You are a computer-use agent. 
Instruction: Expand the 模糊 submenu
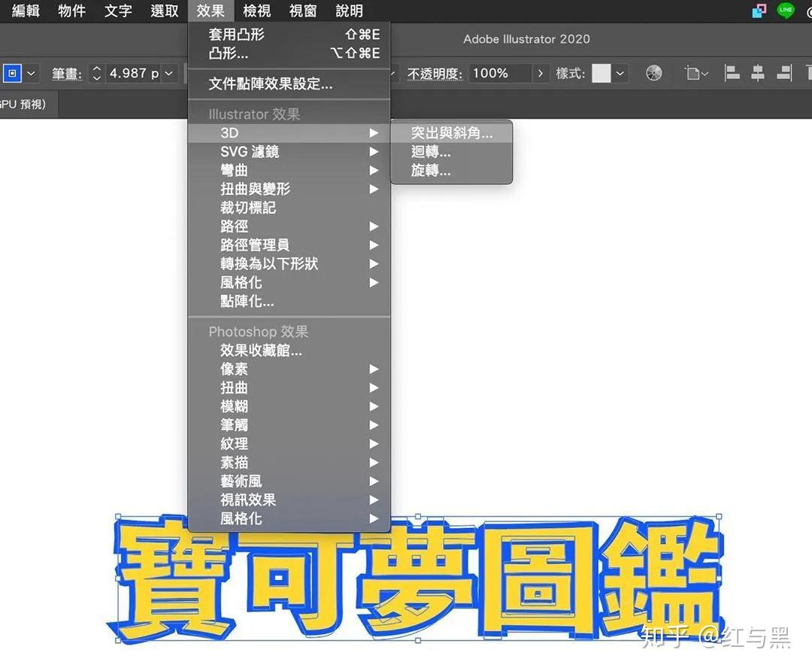click(289, 406)
